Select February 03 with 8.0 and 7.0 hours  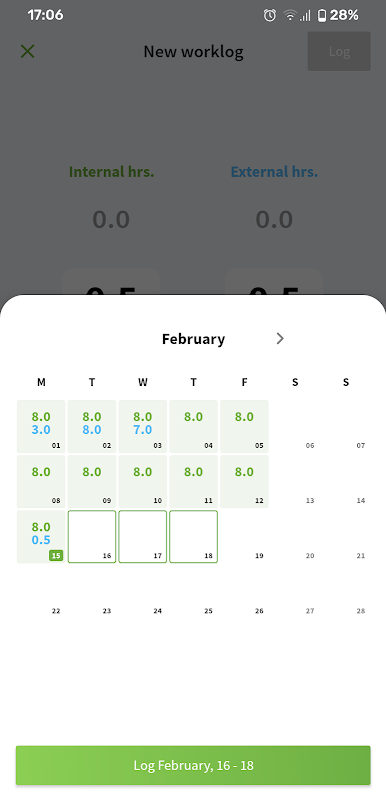[x=143, y=427]
